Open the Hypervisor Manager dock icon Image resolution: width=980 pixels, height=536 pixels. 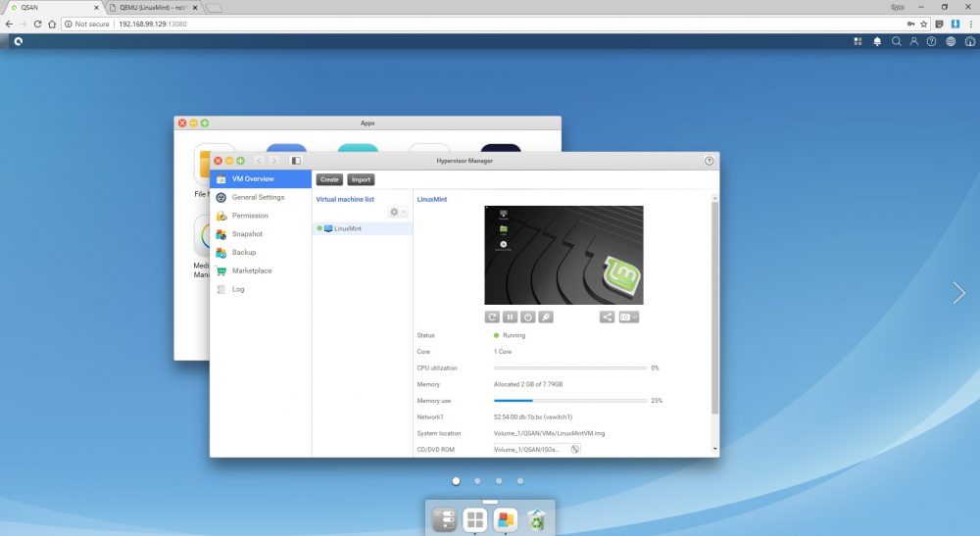click(x=506, y=519)
